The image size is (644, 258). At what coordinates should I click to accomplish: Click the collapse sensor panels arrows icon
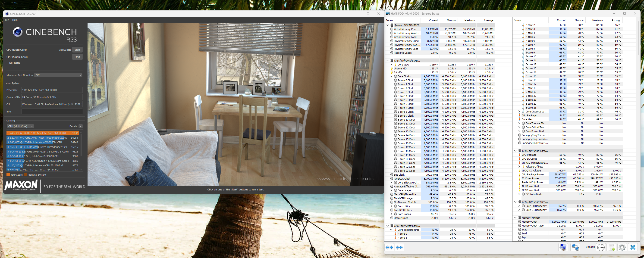click(399, 247)
